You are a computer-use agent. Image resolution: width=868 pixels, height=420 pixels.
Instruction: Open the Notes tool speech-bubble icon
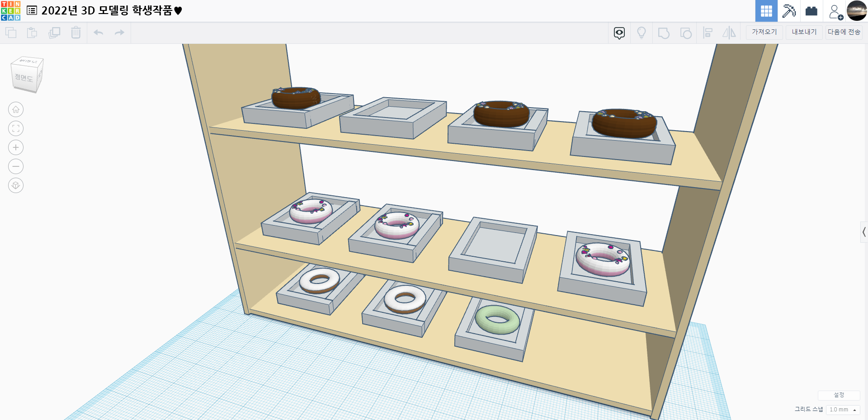tap(619, 33)
